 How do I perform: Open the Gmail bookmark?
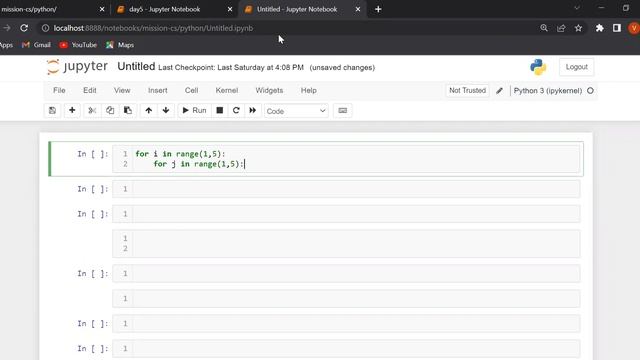(x=36, y=45)
